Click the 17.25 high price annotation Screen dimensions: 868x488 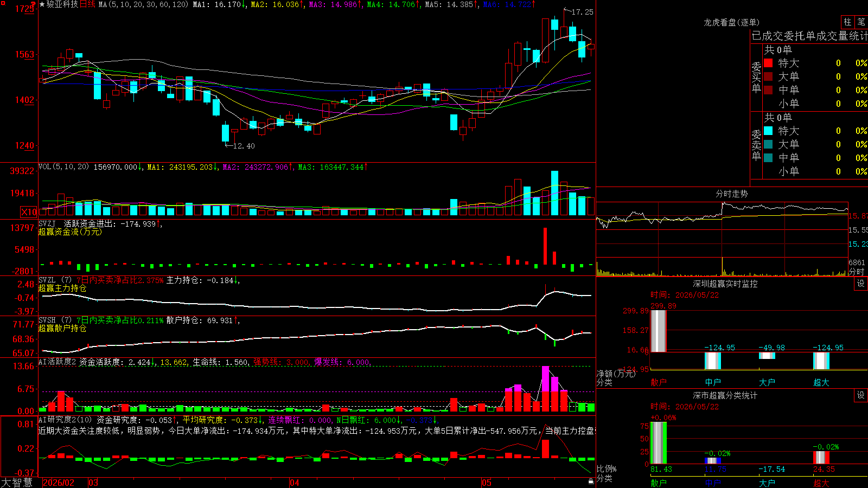coord(583,12)
